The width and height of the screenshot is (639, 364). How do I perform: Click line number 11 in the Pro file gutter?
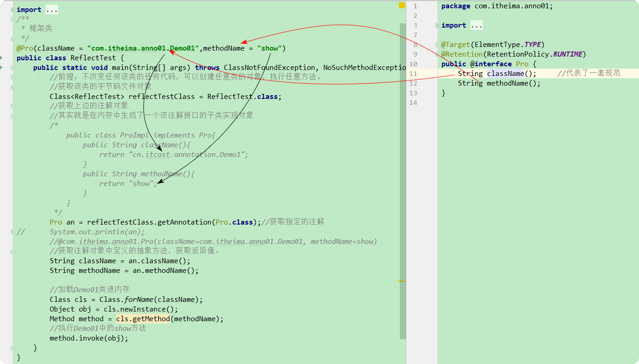point(413,74)
